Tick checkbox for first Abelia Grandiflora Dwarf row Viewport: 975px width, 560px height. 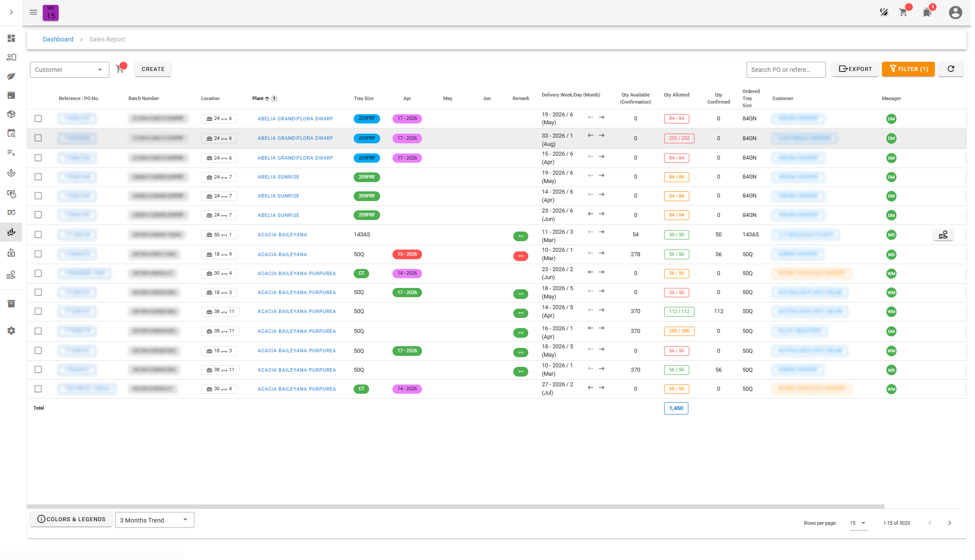[38, 119]
